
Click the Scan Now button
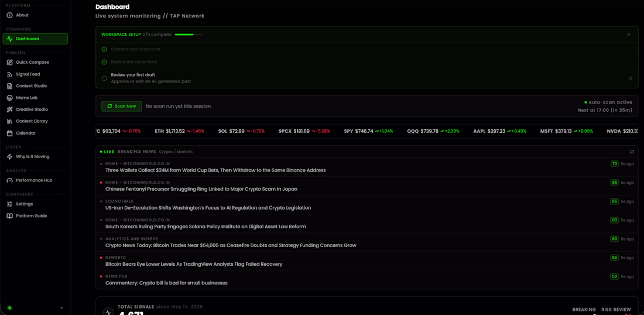[122, 107]
